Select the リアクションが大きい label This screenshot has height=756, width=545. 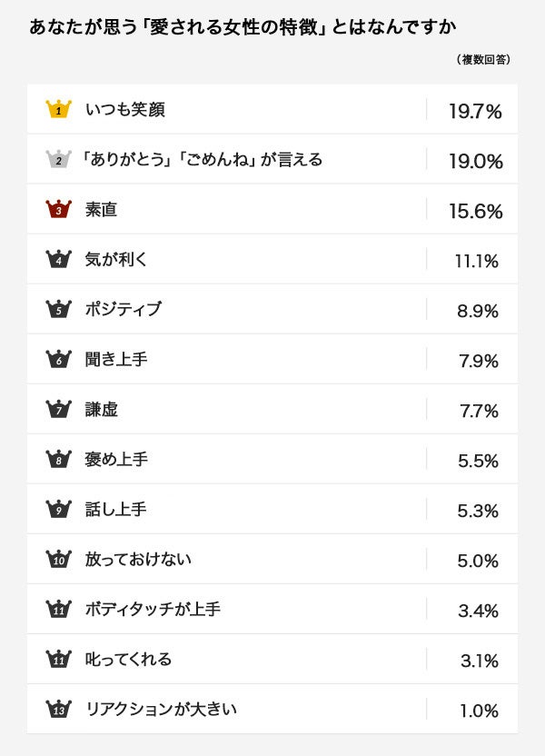point(161,709)
